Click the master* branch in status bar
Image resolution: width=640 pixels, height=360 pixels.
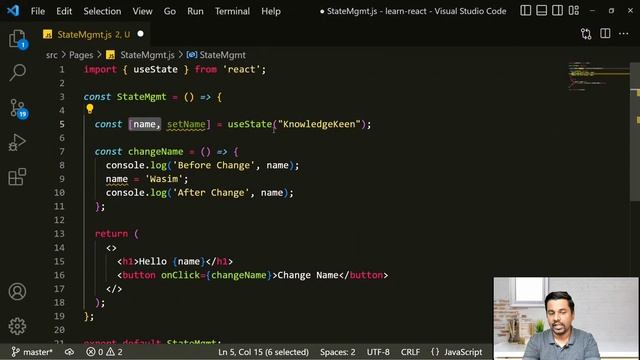[32, 352]
